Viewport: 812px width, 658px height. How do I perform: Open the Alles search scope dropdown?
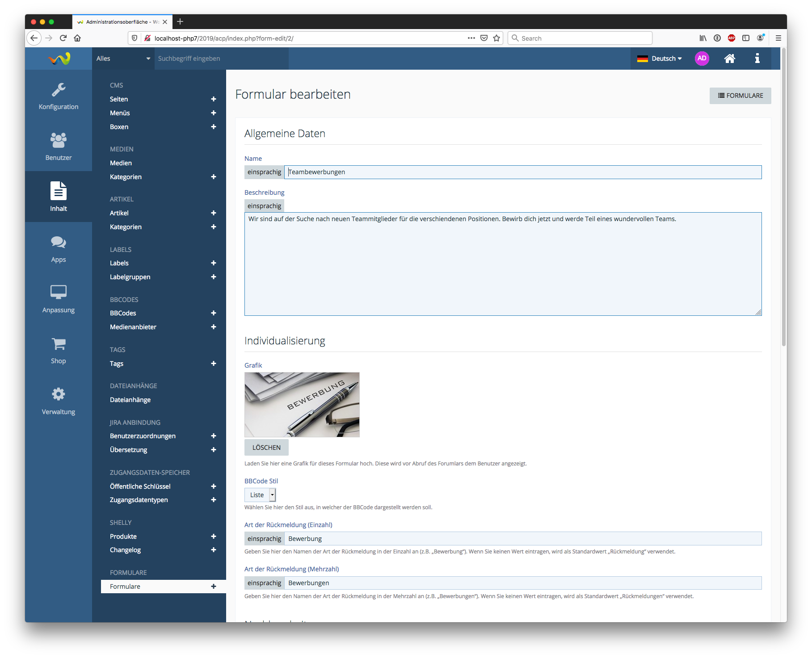coord(123,59)
